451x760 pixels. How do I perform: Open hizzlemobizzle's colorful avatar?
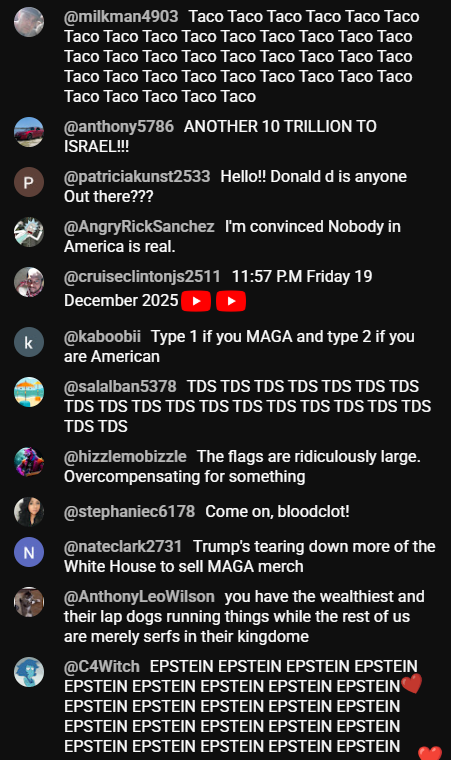(29, 462)
